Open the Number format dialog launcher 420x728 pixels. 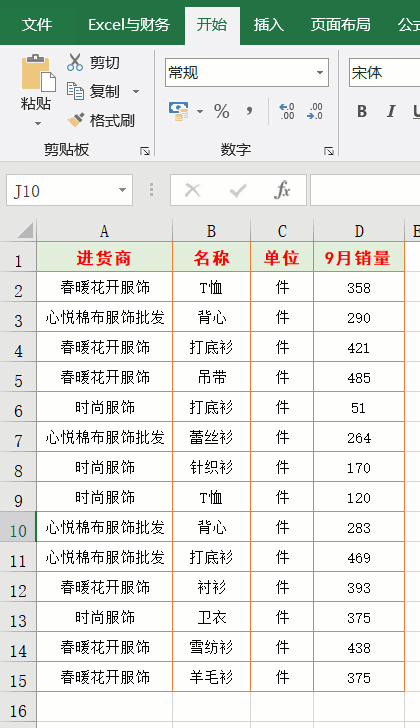pos(329,150)
